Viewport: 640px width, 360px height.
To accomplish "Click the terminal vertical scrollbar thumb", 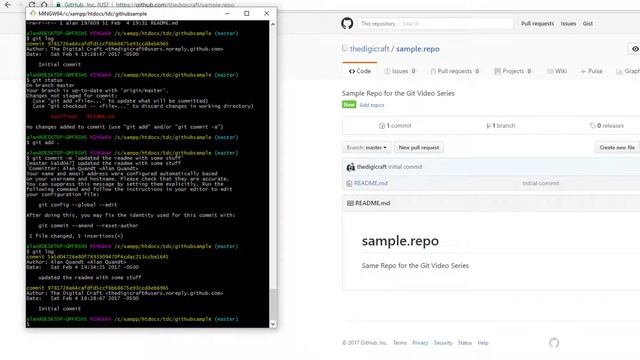I will point(273,304).
